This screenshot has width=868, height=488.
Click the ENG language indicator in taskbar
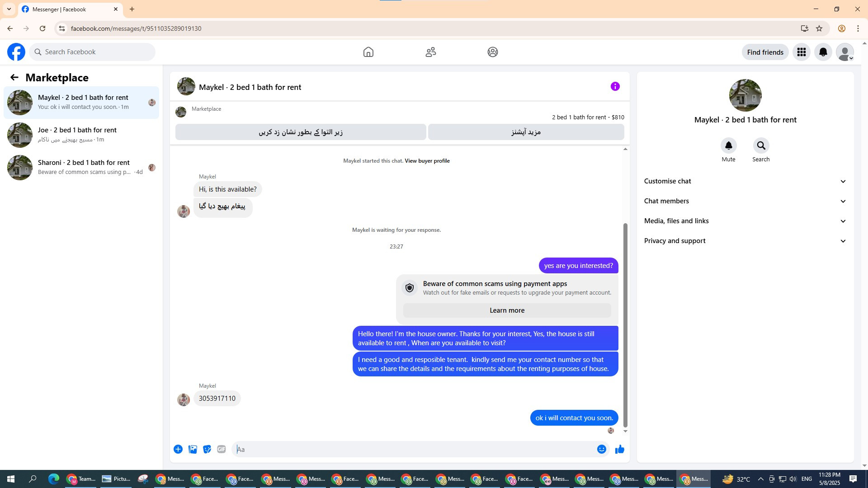tap(807, 479)
